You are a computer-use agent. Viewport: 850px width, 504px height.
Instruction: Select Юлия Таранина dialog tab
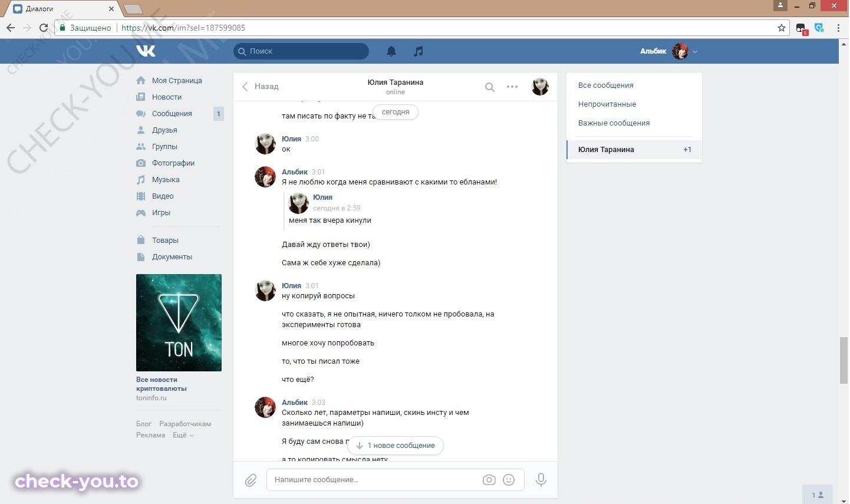tap(634, 150)
